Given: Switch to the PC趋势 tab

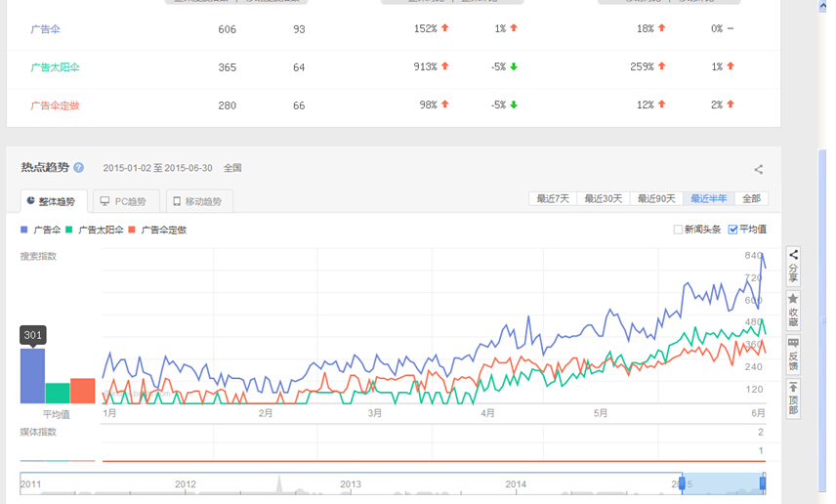Looking at the screenshot, I should tap(123, 201).
